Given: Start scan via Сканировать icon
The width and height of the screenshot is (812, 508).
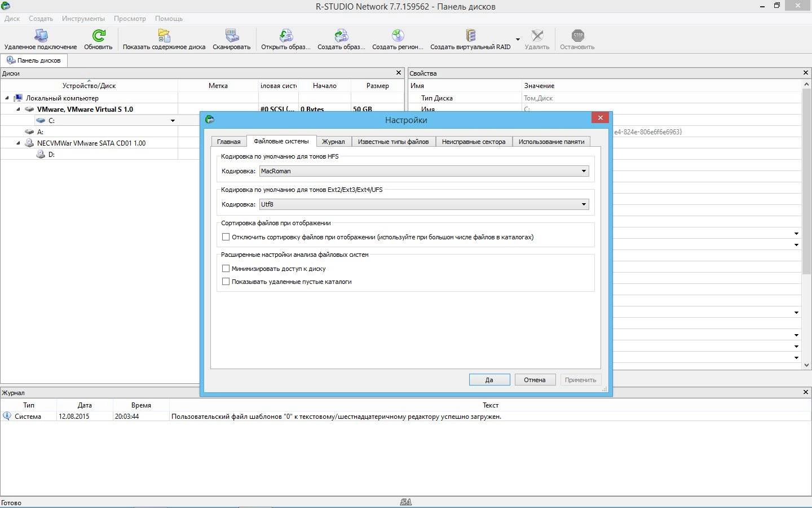Looking at the screenshot, I should coord(232,36).
